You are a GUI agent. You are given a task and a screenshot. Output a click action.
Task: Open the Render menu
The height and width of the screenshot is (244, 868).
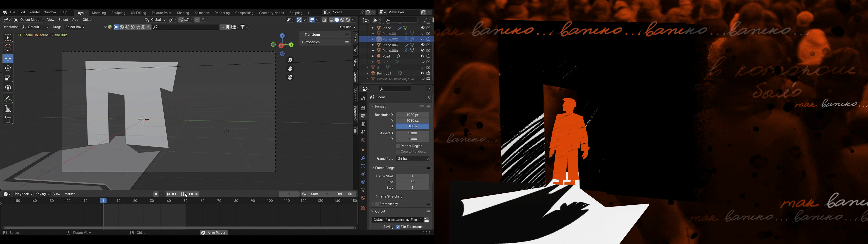tap(35, 12)
